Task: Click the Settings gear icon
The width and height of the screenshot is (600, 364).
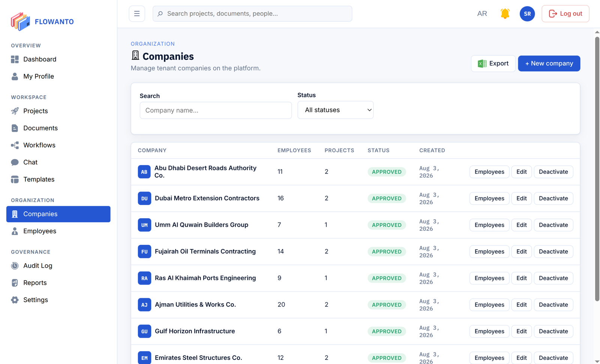Action: tap(15, 300)
